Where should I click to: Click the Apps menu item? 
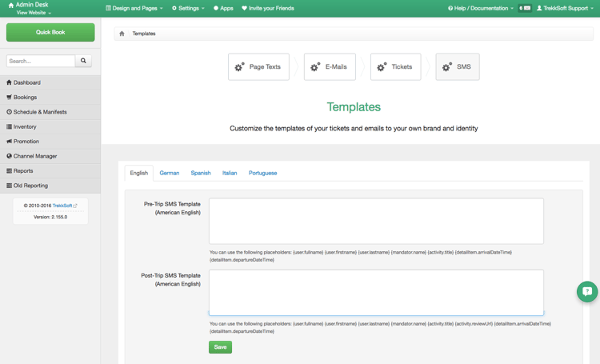222,8
